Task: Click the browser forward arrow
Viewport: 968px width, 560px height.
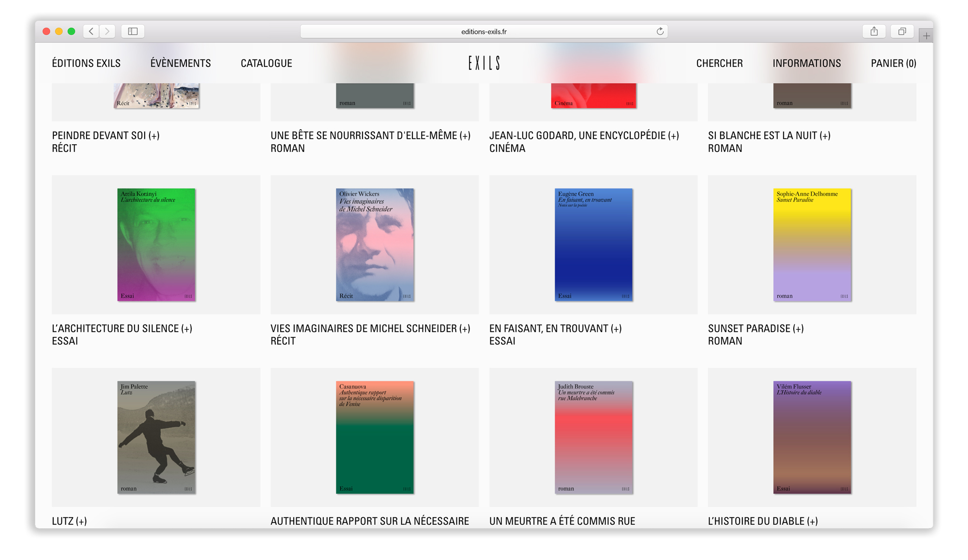Action: tap(107, 31)
